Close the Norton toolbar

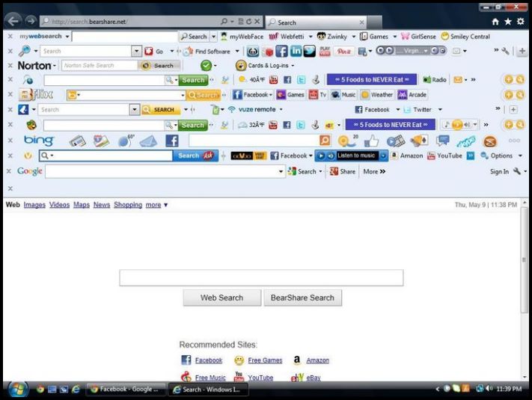[10, 66]
